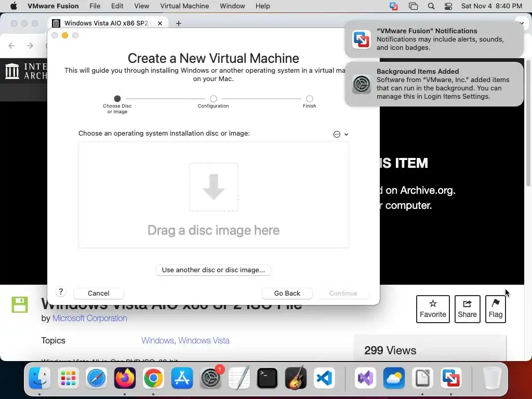Click the Flag button on Archive page
This screenshot has height=399, width=532.
pos(495,309)
